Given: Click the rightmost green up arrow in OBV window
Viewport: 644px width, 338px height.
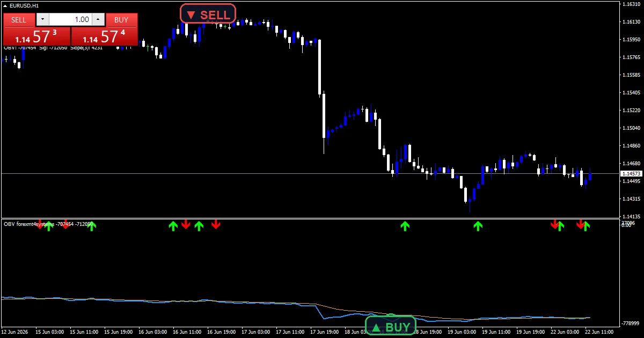Looking at the screenshot, I should click(x=587, y=226).
